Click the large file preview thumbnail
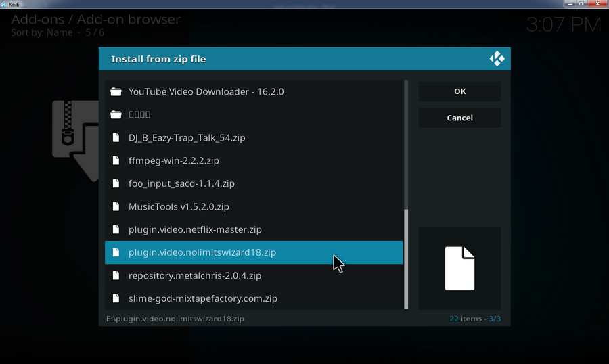 pyautogui.click(x=459, y=268)
